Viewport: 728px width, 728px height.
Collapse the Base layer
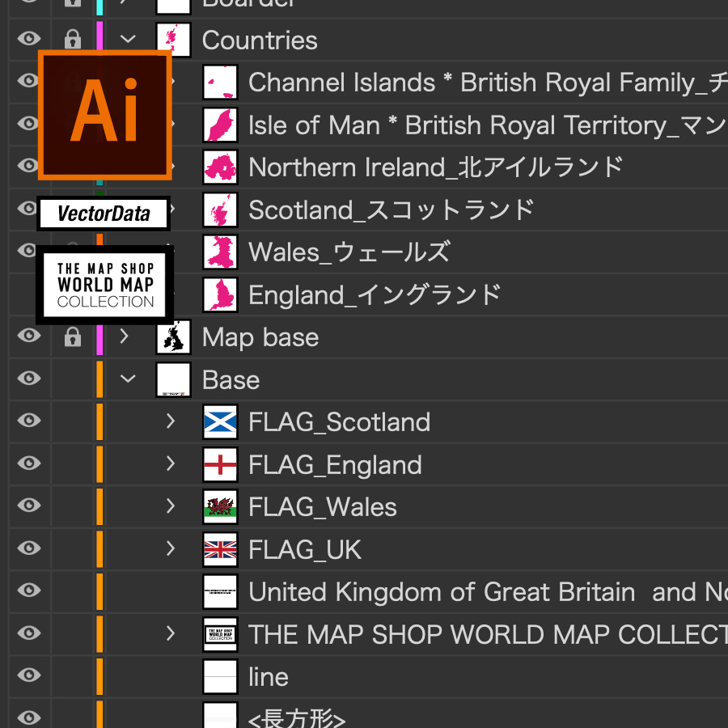click(x=128, y=379)
